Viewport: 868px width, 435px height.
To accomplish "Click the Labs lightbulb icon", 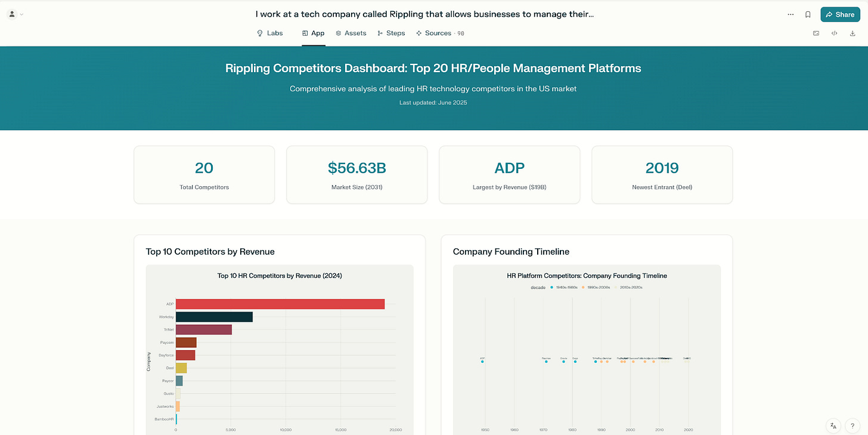I will (x=259, y=33).
